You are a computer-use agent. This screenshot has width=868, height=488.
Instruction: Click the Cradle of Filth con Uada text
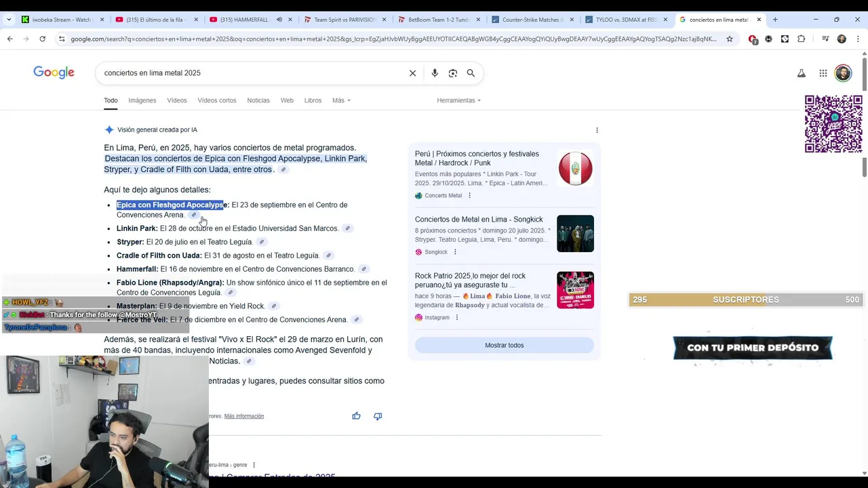(x=159, y=256)
